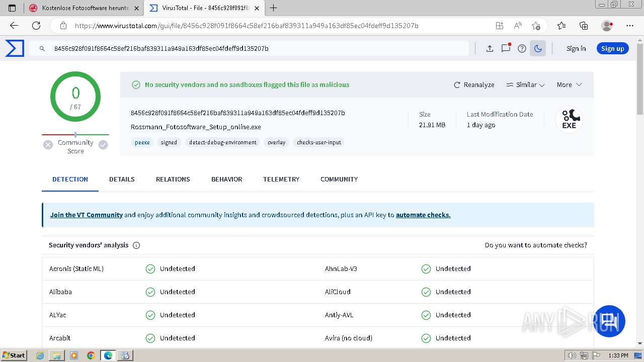The image size is (644, 362).
Task: Click the AhnLab-V3 vendor row
Action: pyautogui.click(x=455, y=268)
